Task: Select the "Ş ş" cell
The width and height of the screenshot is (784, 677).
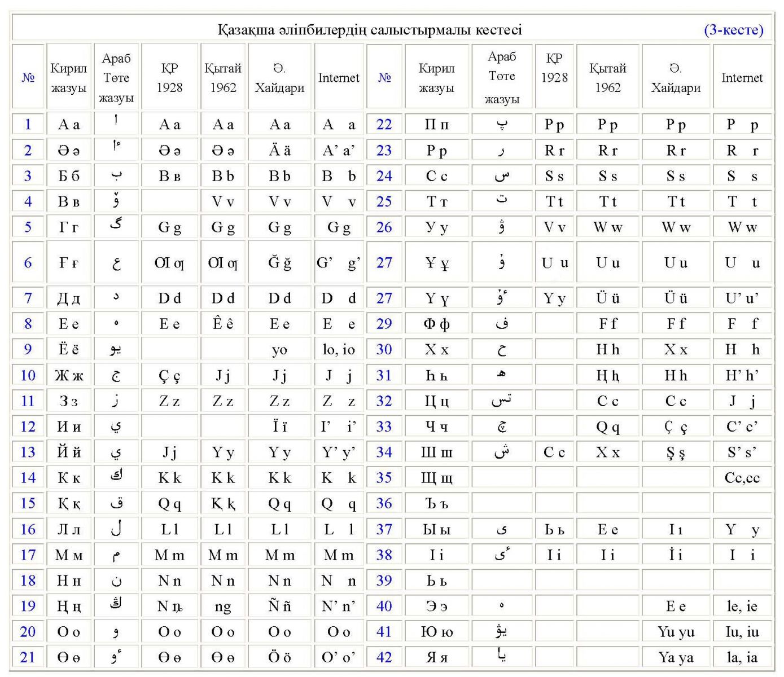Action: pos(676,452)
